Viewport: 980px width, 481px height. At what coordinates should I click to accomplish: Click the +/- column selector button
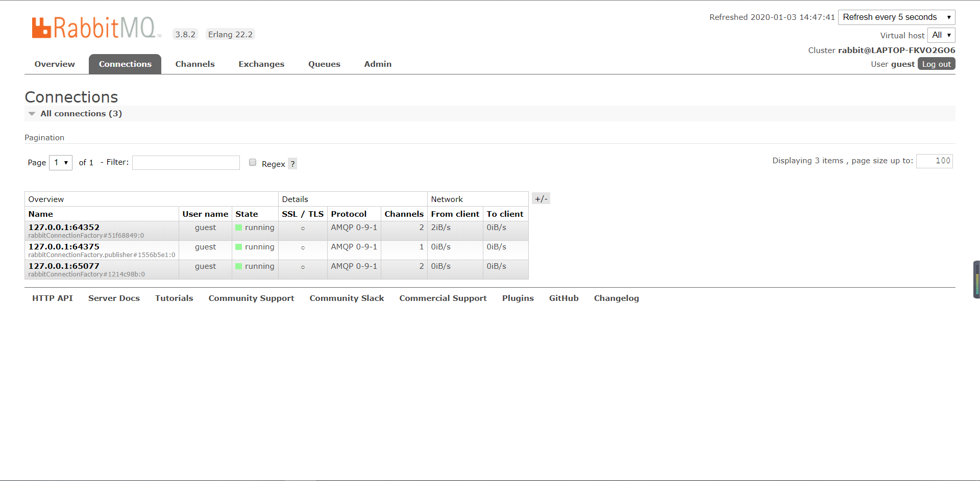tap(541, 198)
